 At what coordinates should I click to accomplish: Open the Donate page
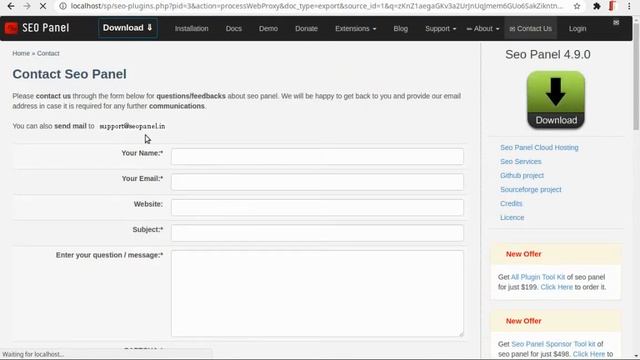(x=306, y=29)
